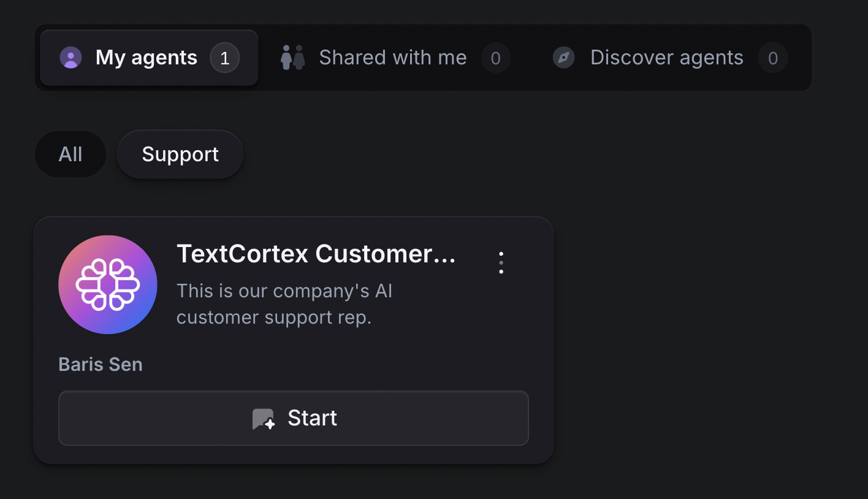
Task: Click the Discover agents count badge
Action: point(773,58)
